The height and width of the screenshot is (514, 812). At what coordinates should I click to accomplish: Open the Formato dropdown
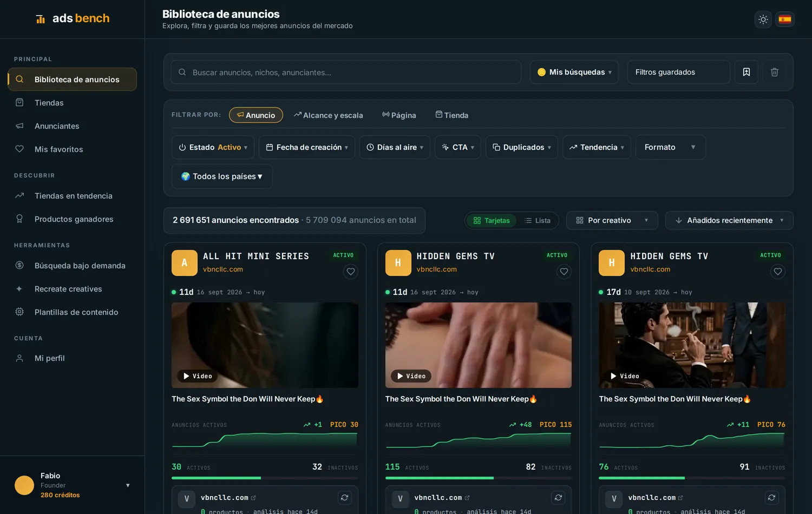tap(671, 147)
